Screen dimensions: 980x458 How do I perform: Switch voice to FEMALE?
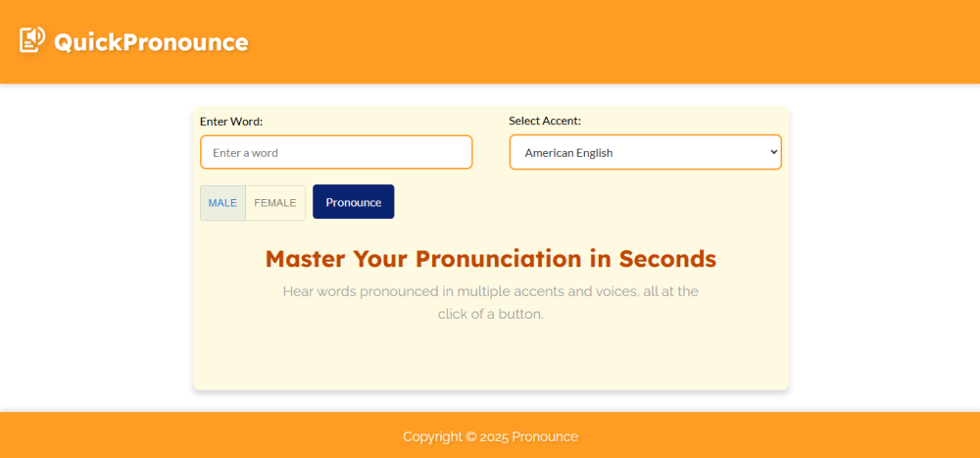pos(274,203)
